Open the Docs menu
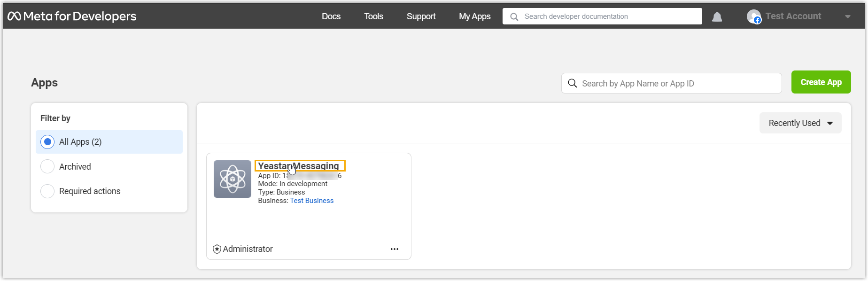Viewport: 868px width, 281px height. point(331,16)
